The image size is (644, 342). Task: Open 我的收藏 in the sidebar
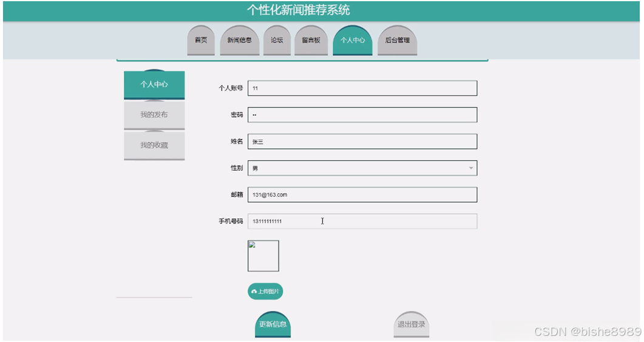(154, 146)
